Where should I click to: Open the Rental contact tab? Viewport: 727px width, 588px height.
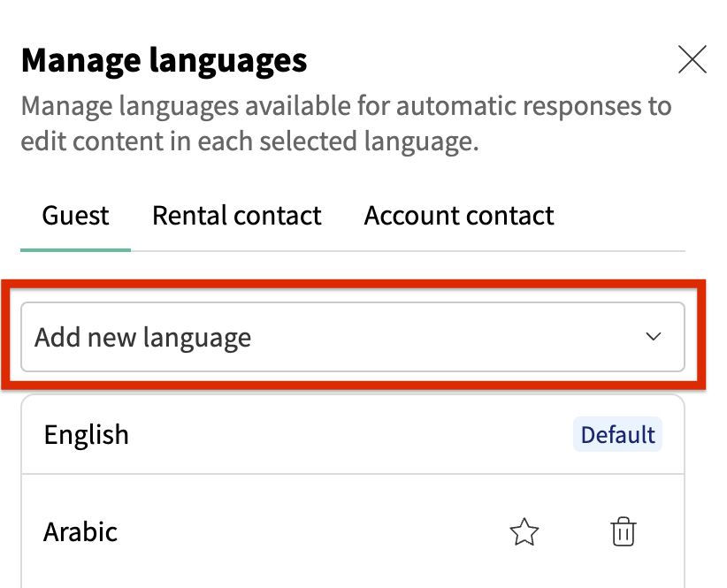click(x=237, y=216)
